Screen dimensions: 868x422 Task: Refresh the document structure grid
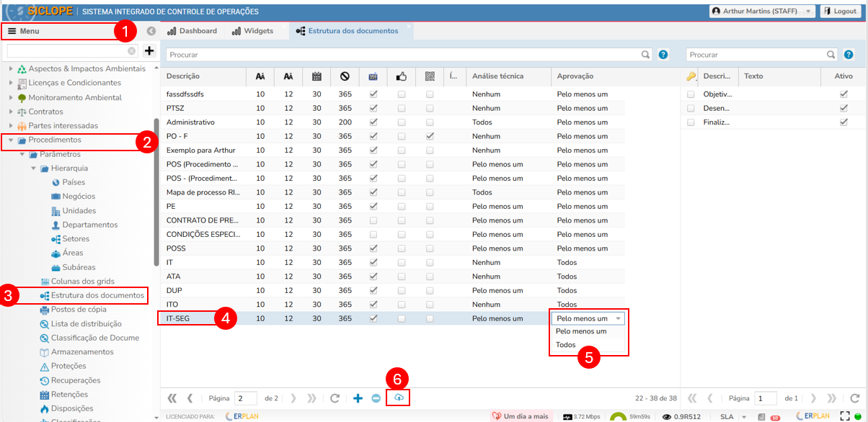point(335,398)
